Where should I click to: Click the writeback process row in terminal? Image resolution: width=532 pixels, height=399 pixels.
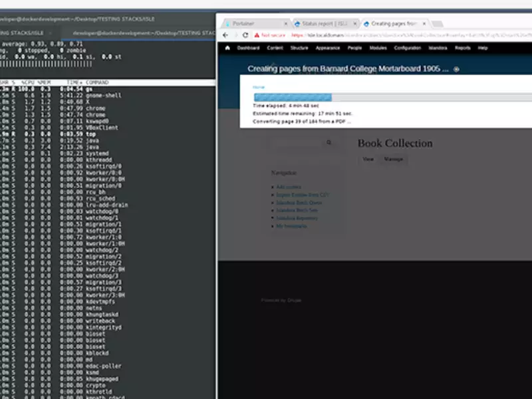(x=108, y=321)
